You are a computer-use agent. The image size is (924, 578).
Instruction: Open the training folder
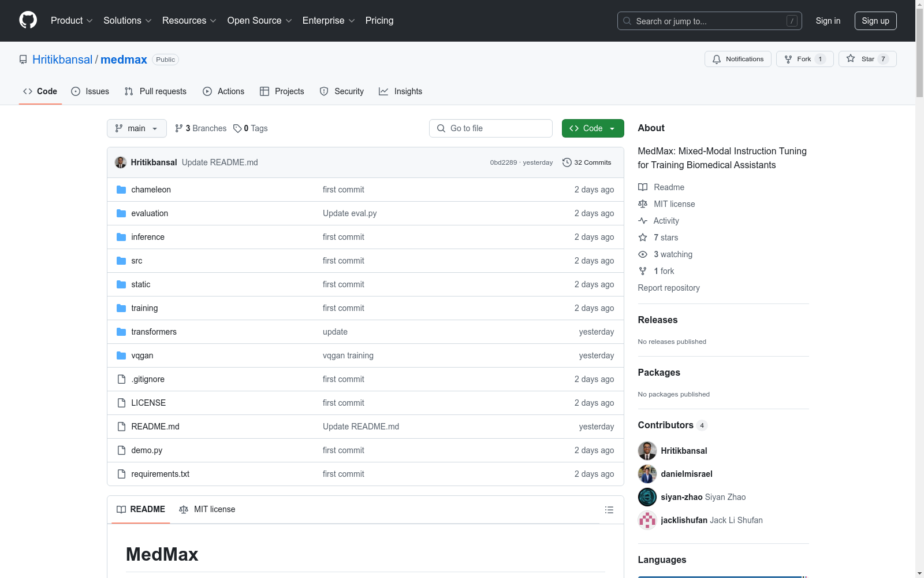pyautogui.click(x=144, y=308)
